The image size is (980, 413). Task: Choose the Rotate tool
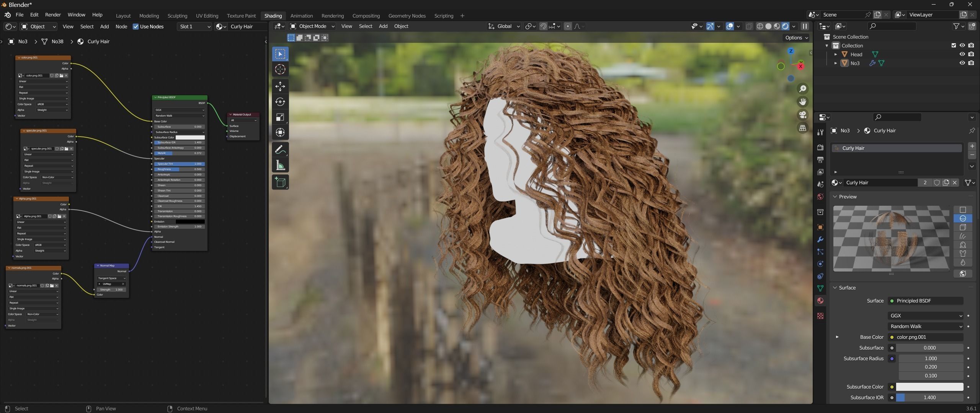[x=280, y=102]
